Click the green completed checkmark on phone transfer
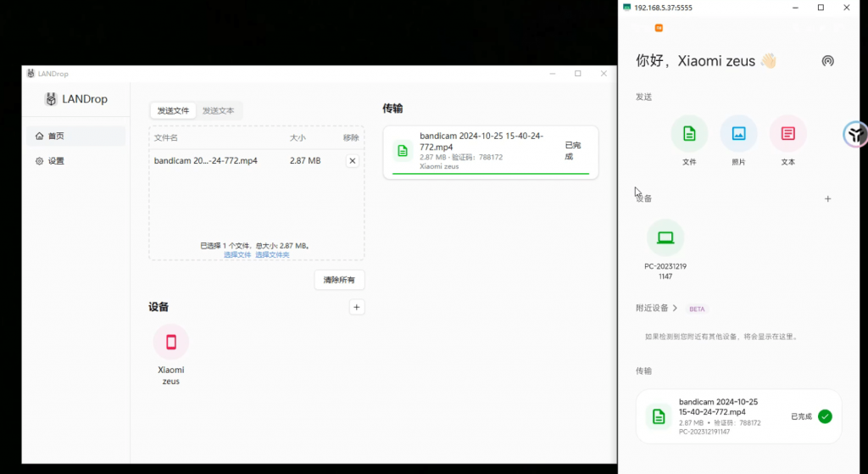868x474 pixels. (825, 416)
